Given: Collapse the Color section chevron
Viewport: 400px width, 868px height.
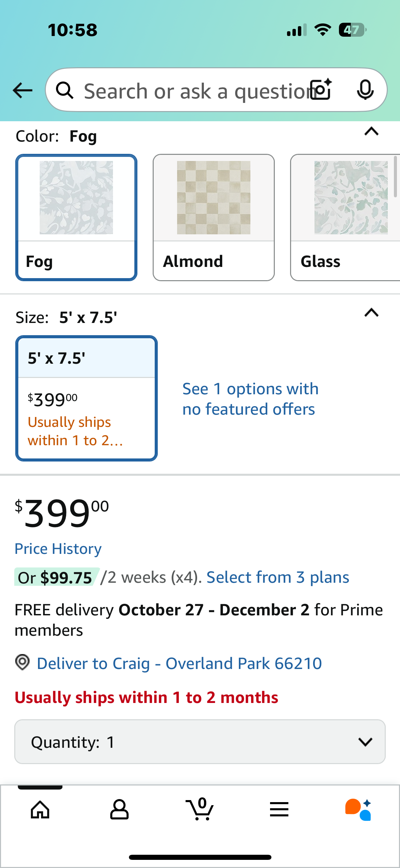Looking at the screenshot, I should pos(371,131).
